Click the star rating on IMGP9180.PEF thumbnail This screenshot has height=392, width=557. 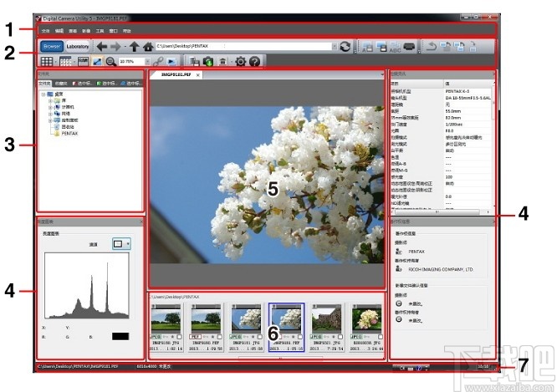click(x=212, y=337)
